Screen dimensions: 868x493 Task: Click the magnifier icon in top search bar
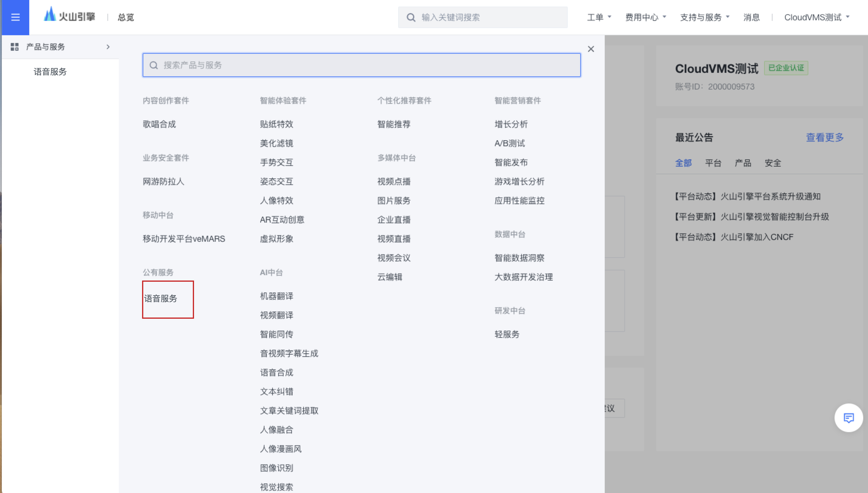pyautogui.click(x=411, y=17)
